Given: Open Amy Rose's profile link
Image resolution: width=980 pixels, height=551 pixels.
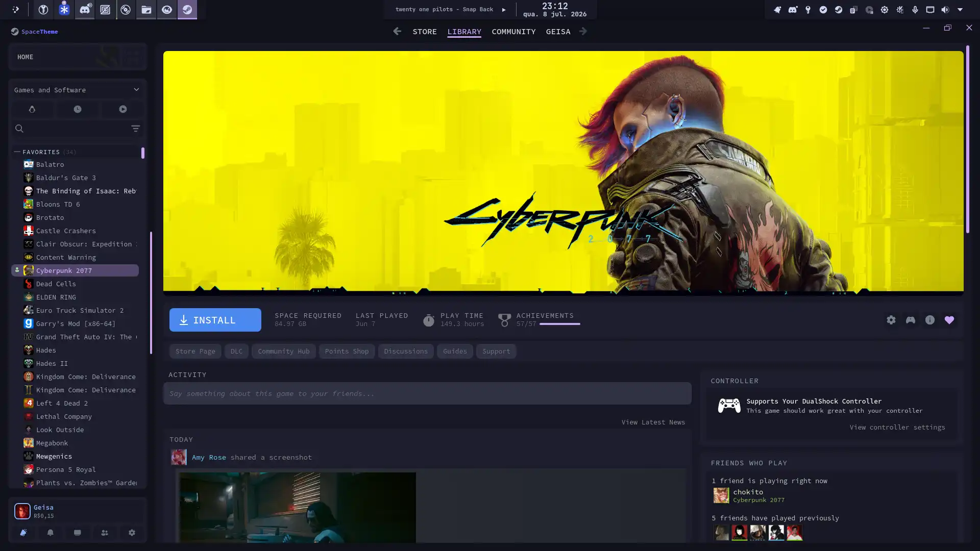Looking at the screenshot, I should 209,457.
